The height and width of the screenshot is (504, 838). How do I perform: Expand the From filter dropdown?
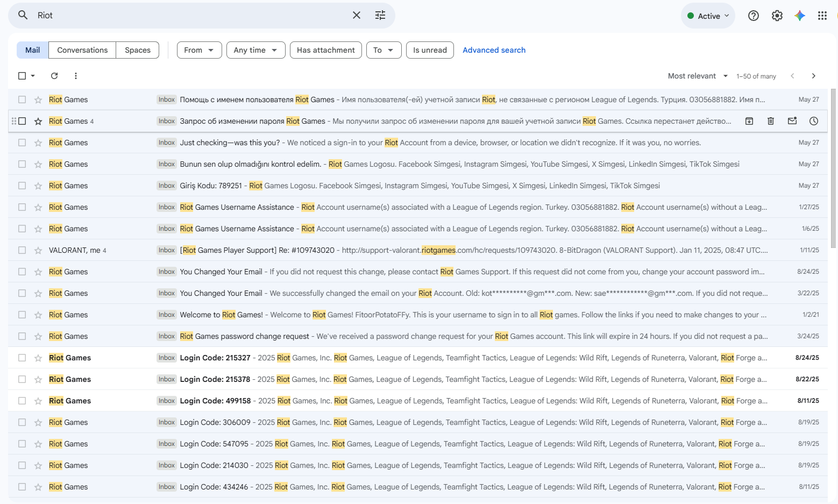199,50
